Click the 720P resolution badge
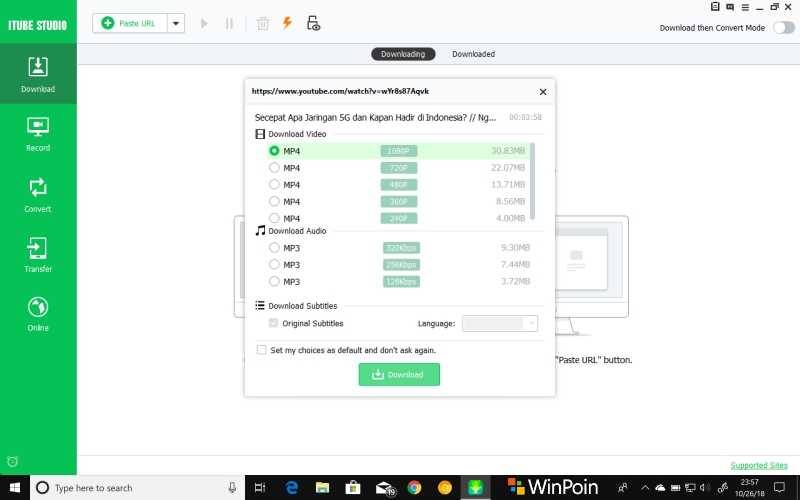The width and height of the screenshot is (800, 500). click(x=399, y=168)
